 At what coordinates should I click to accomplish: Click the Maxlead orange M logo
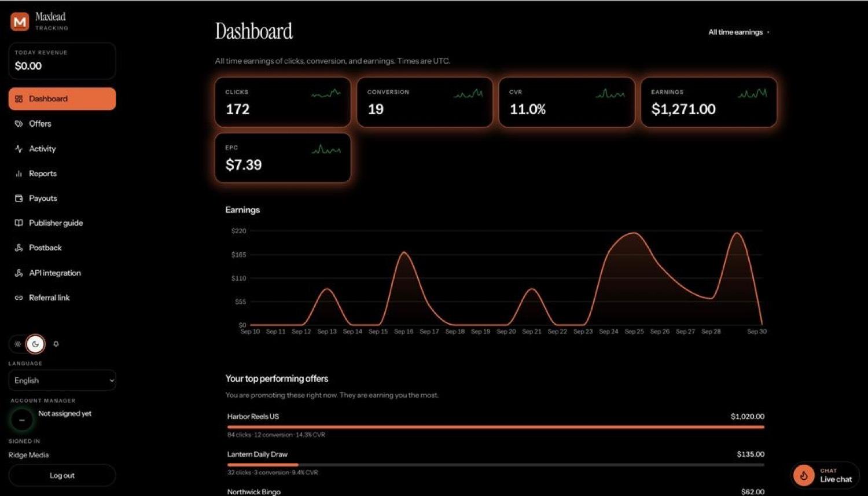tap(20, 22)
